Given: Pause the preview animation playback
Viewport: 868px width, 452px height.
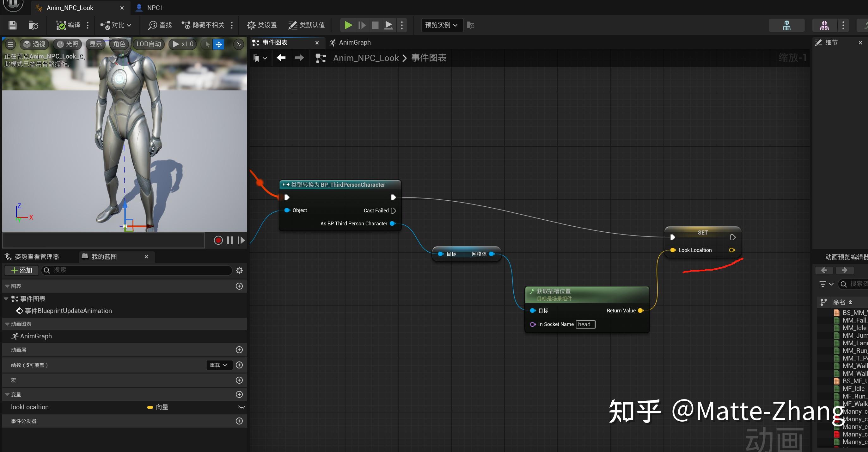Looking at the screenshot, I should tap(229, 240).
